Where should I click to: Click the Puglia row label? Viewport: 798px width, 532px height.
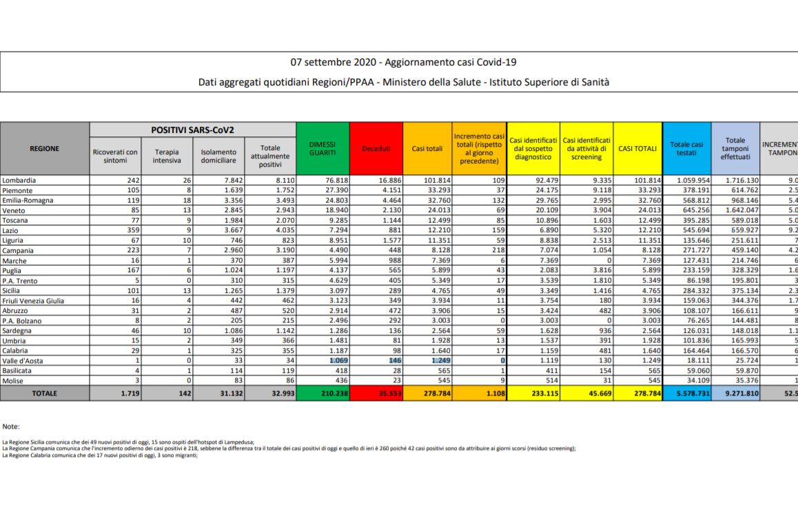12,270
